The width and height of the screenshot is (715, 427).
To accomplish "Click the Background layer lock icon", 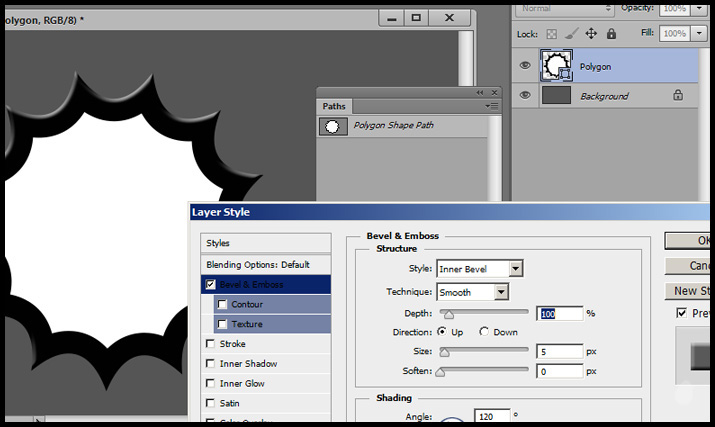I will (678, 95).
